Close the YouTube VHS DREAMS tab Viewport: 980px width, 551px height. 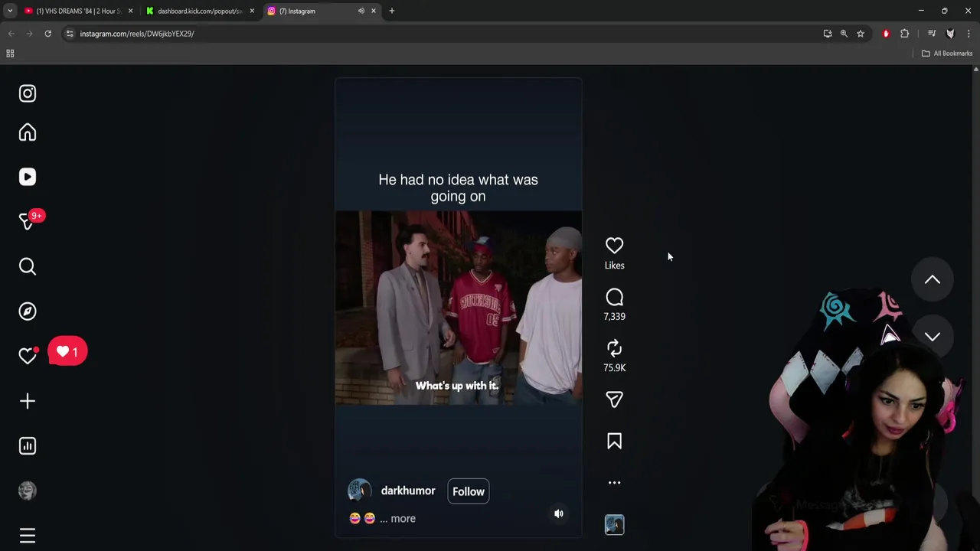130,11
